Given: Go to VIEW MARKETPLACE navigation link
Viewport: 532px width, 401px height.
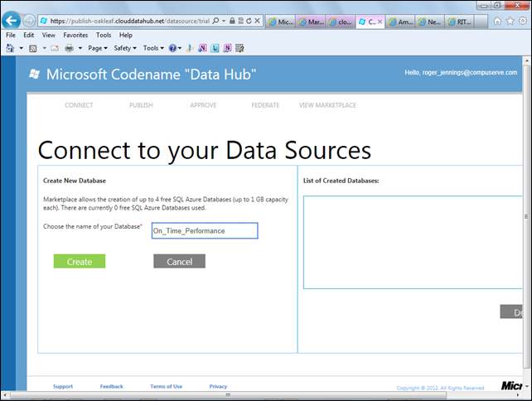Looking at the screenshot, I should click(x=327, y=105).
